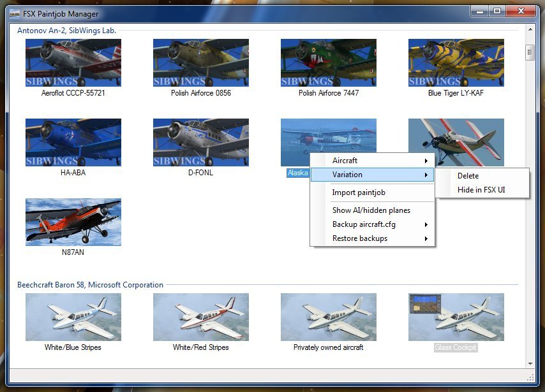Click the D-FONL label

tap(200, 173)
